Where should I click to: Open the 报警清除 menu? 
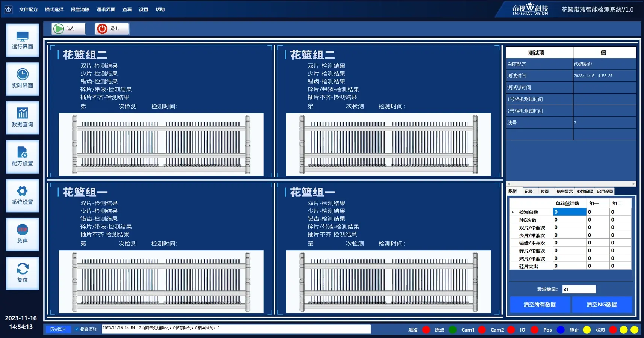tap(80, 9)
